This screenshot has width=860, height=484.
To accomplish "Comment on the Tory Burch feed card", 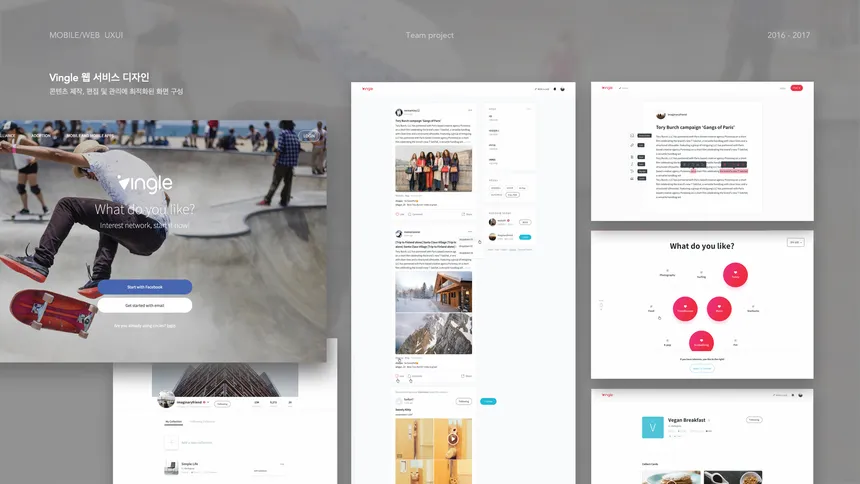I will pyautogui.click(x=415, y=214).
